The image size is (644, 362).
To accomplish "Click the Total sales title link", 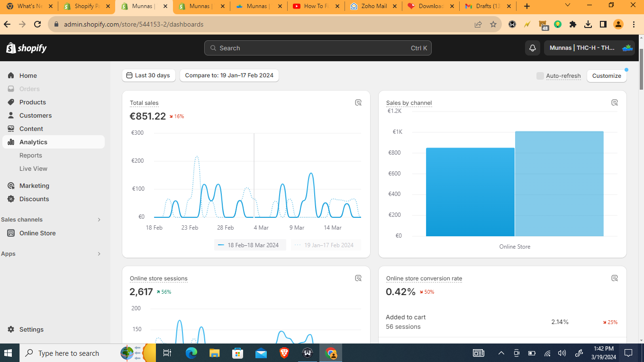I will click(x=144, y=103).
